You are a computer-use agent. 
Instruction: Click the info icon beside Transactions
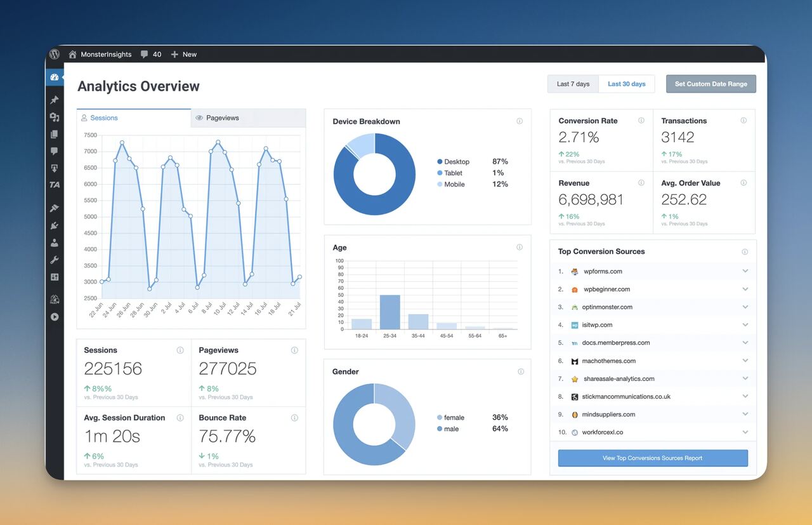pyautogui.click(x=743, y=121)
